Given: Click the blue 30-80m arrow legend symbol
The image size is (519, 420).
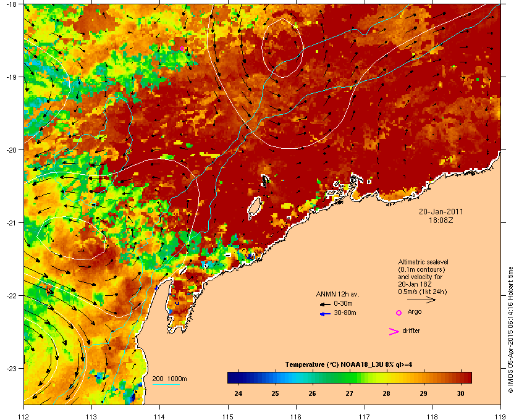Looking at the screenshot, I should click(325, 314).
